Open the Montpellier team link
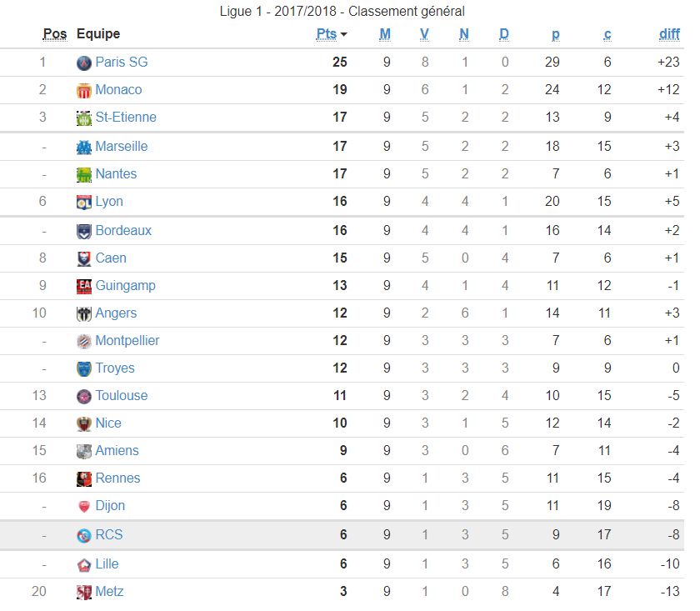The image size is (700, 611). tap(127, 341)
